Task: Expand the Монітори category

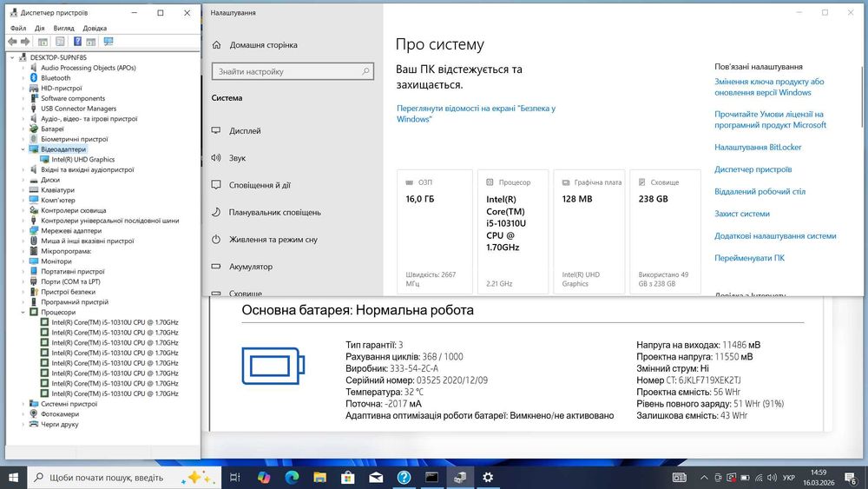Action: tap(23, 261)
